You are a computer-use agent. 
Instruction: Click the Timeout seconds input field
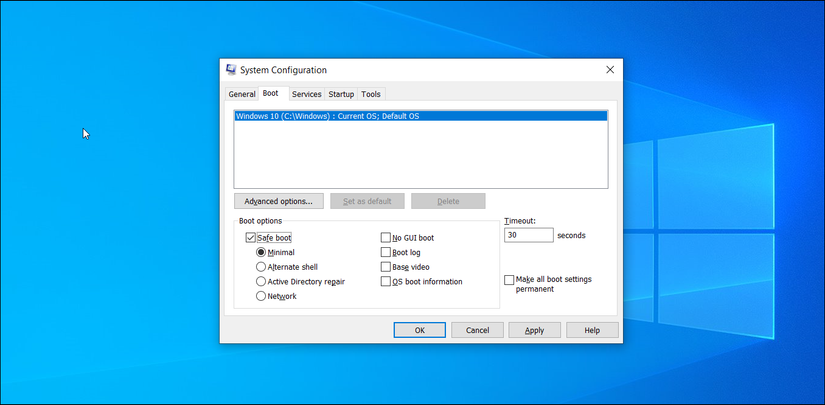tap(529, 235)
